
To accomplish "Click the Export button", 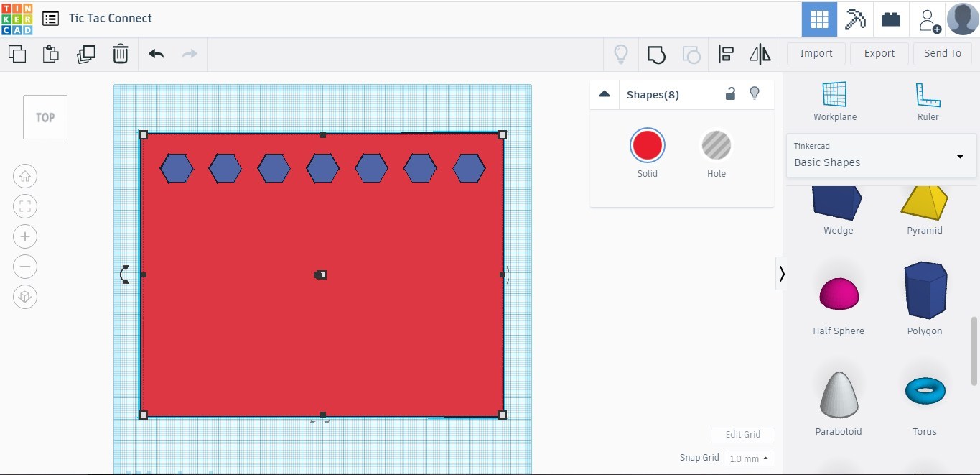I will click(879, 53).
